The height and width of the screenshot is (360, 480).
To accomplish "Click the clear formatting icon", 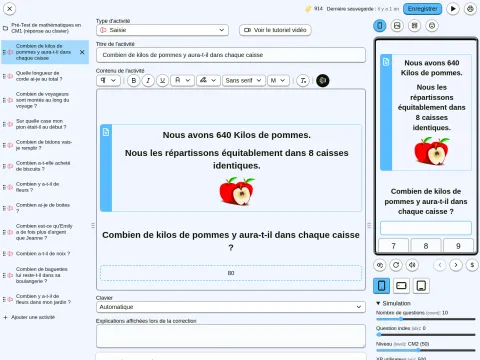I will click(303, 80).
